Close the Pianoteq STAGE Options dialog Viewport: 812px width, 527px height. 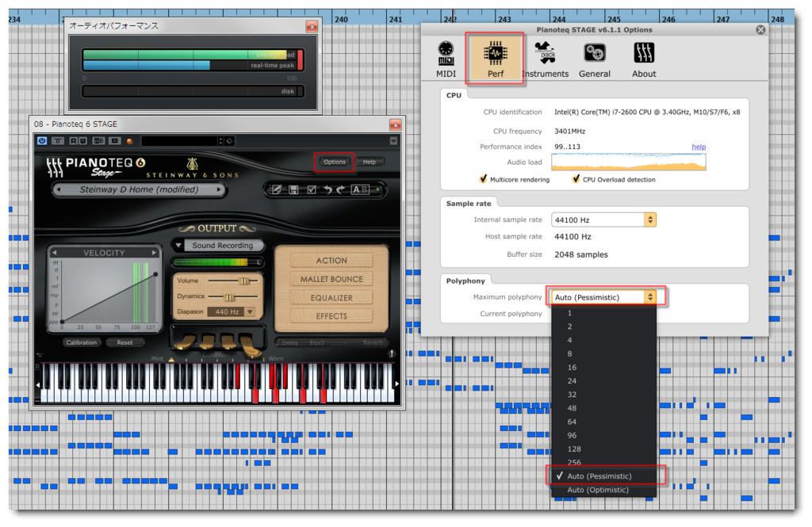tap(760, 30)
